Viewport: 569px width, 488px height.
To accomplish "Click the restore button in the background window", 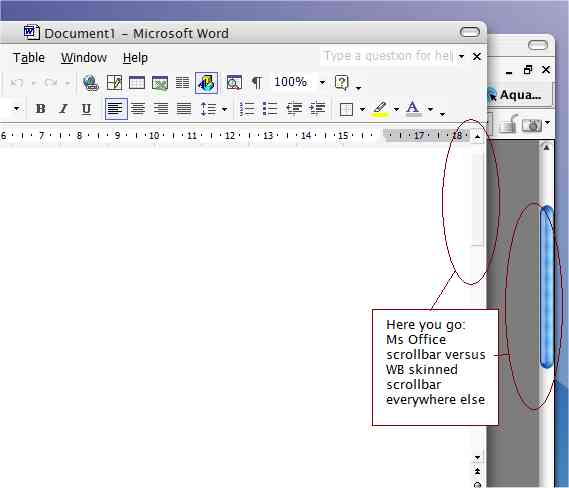I will [528, 70].
